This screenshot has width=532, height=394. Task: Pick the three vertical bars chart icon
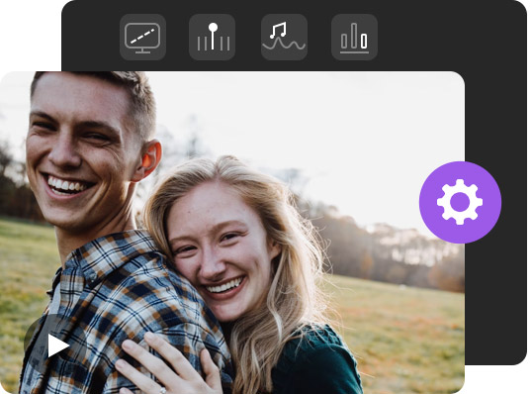tap(355, 37)
